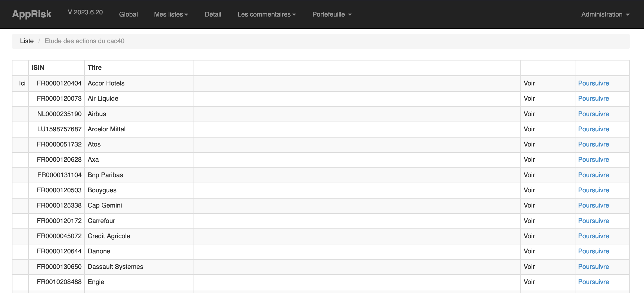
Task: Click the Titre column header
Action: (x=95, y=68)
